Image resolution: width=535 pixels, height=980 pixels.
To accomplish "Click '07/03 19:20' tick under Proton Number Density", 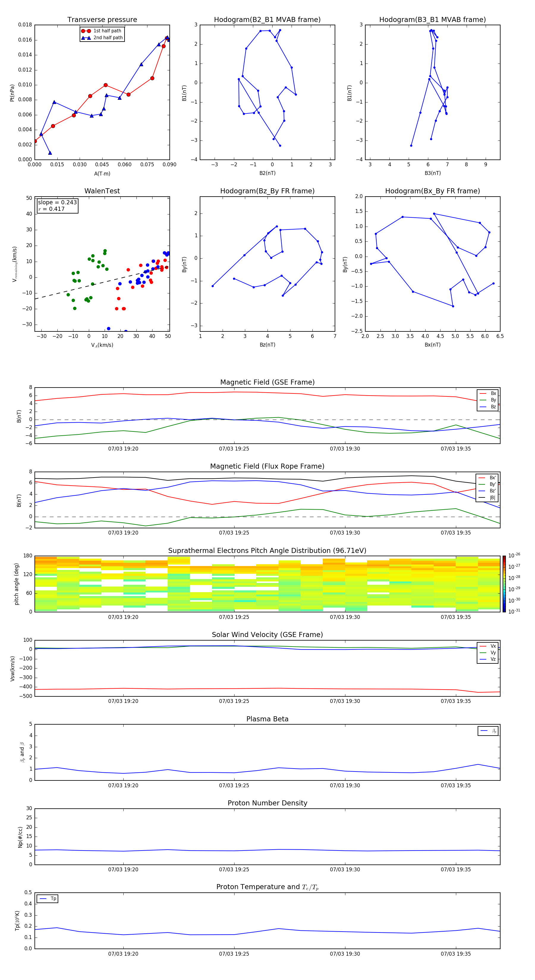I will [x=123, y=870].
